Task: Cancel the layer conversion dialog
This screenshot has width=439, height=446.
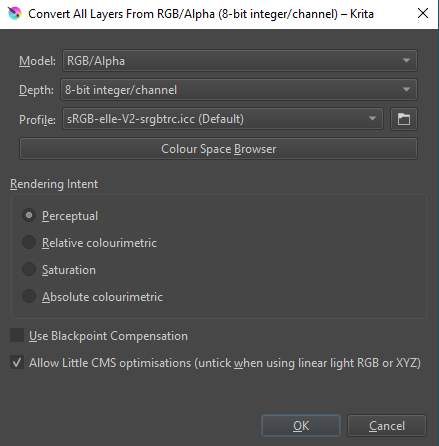Action: [x=387, y=426]
